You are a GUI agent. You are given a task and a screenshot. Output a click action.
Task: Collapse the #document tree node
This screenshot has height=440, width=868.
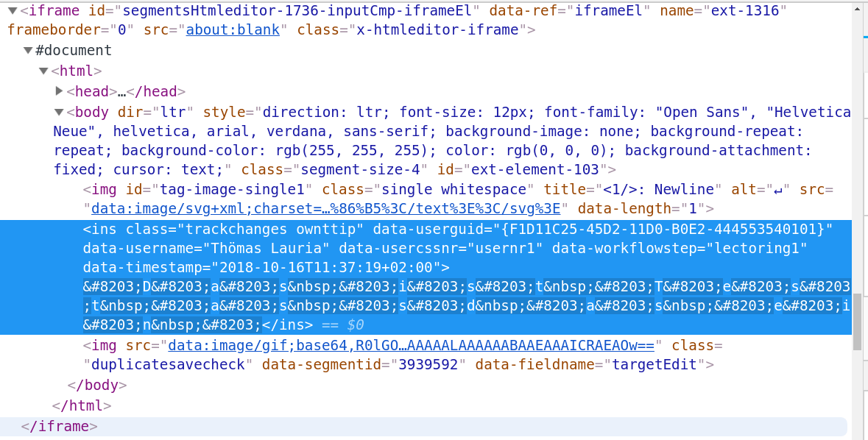(28, 51)
